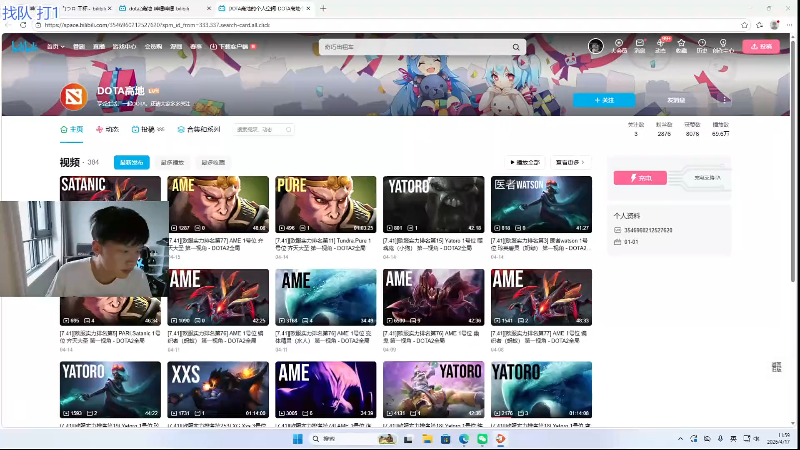Bookmark page with address bar star icon
800x450 pixels.
pyautogui.click(x=744, y=24)
